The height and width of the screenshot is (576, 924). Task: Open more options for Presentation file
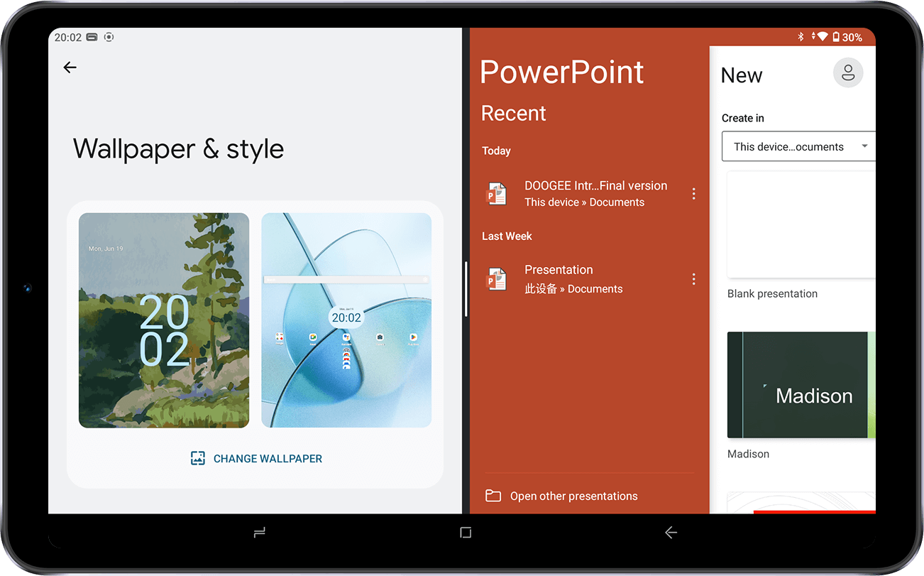click(x=693, y=279)
